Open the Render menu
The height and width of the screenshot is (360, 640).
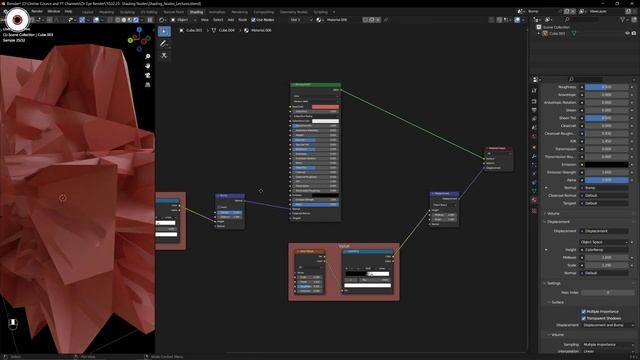click(x=37, y=11)
